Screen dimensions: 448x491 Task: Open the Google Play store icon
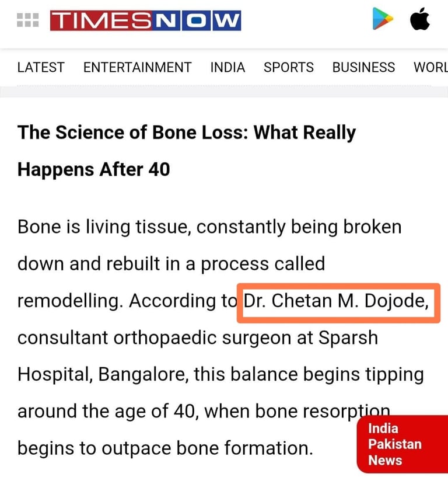point(383,20)
